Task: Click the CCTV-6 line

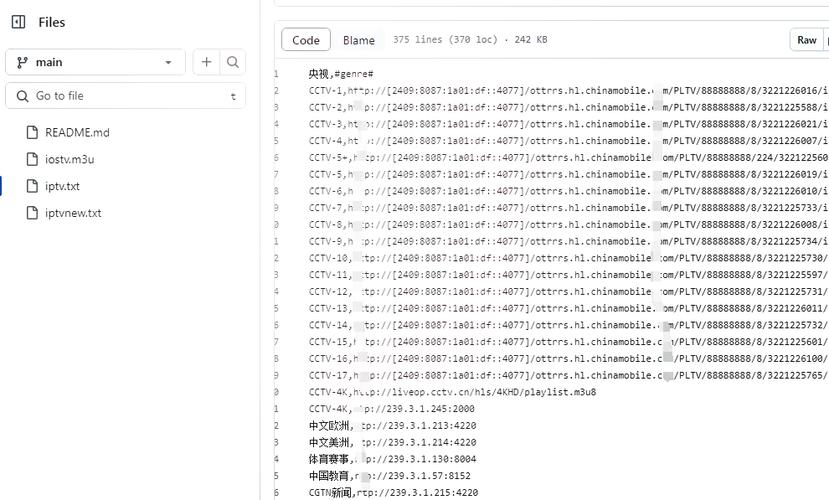Action: click(x=569, y=191)
